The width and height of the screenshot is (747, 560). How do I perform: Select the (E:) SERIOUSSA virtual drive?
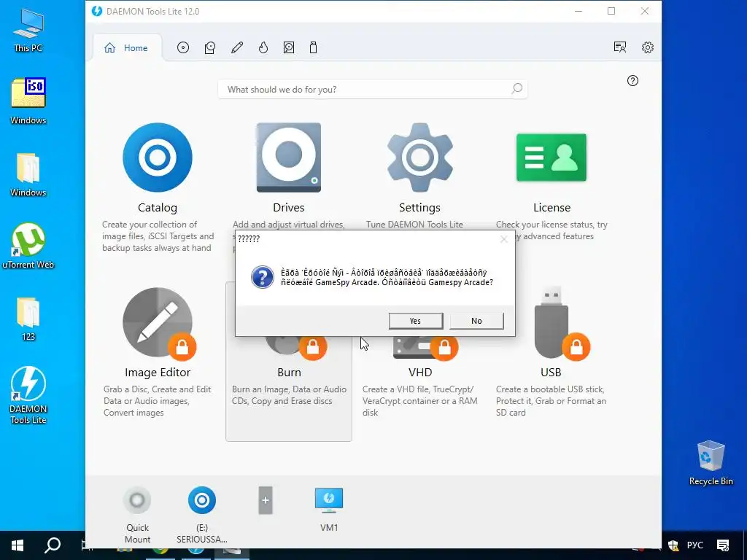point(202,500)
